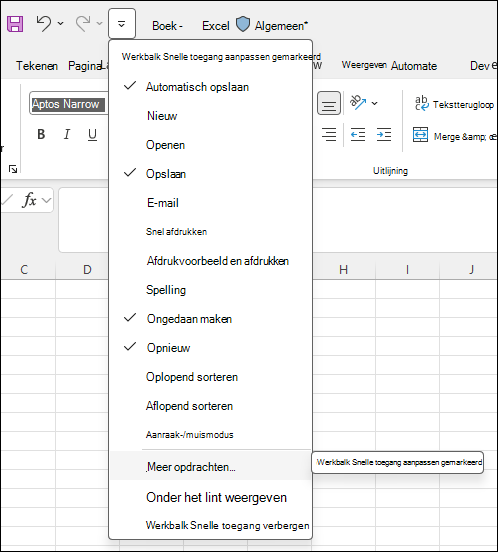Click the align right icon

click(329, 134)
